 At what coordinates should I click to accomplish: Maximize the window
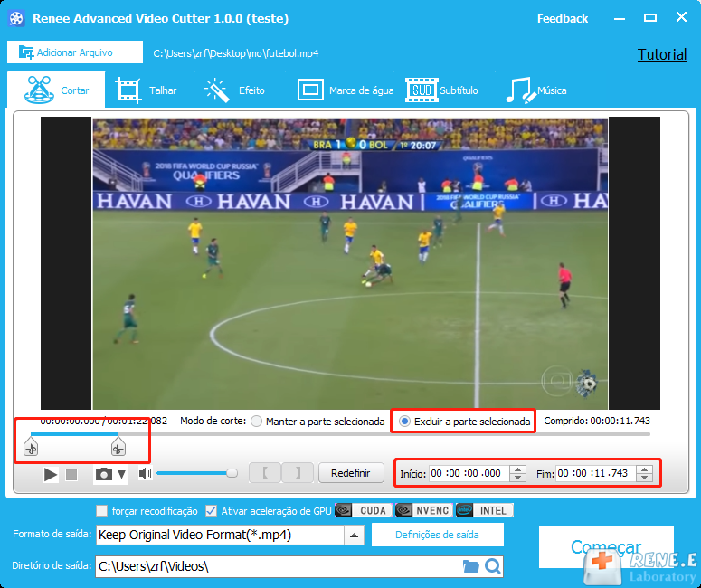[650, 18]
